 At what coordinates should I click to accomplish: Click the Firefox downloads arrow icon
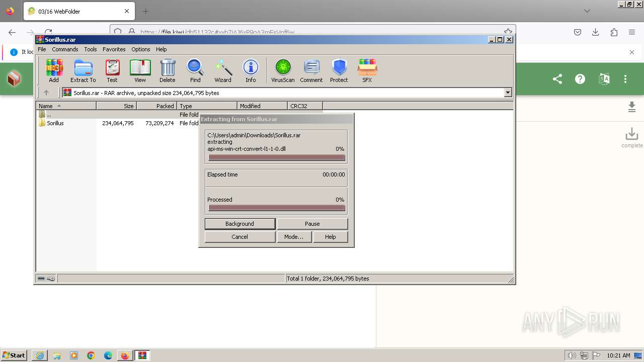click(596, 32)
